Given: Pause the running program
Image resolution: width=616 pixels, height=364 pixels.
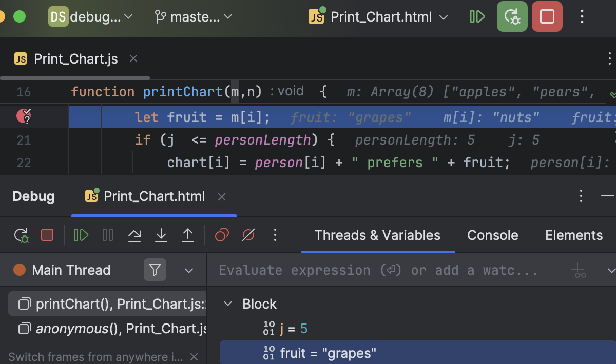Looking at the screenshot, I should point(107,235).
